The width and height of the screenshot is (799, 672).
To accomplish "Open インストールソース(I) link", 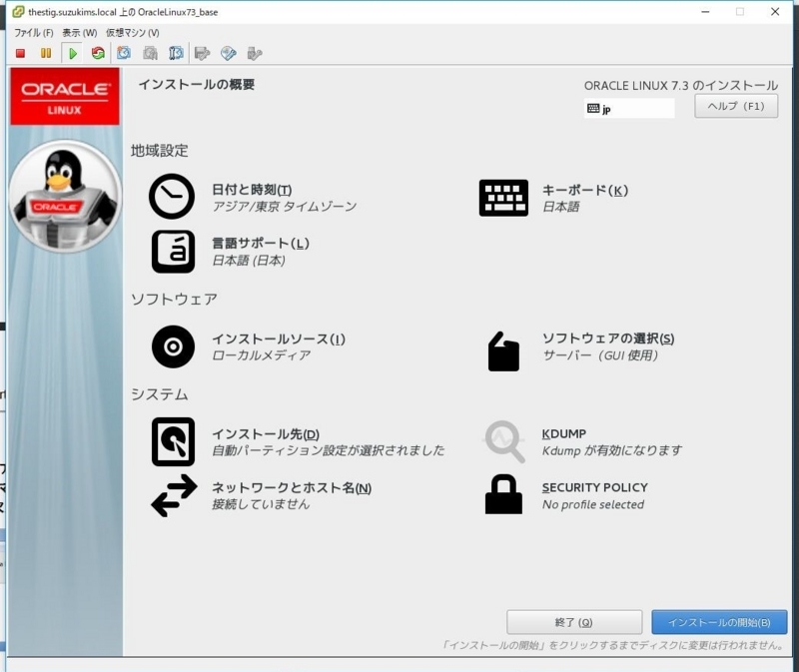I will click(x=279, y=338).
